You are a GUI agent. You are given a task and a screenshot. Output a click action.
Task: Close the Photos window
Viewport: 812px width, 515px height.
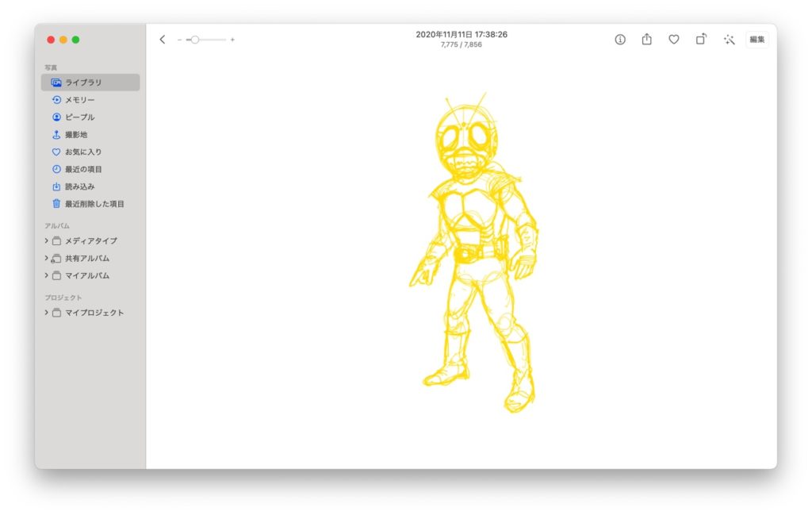coord(51,40)
